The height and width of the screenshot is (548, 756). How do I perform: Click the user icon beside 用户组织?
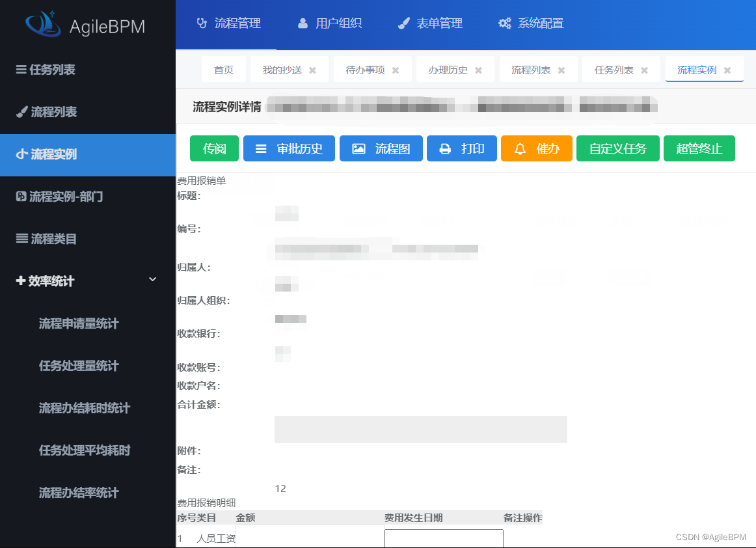(302, 22)
